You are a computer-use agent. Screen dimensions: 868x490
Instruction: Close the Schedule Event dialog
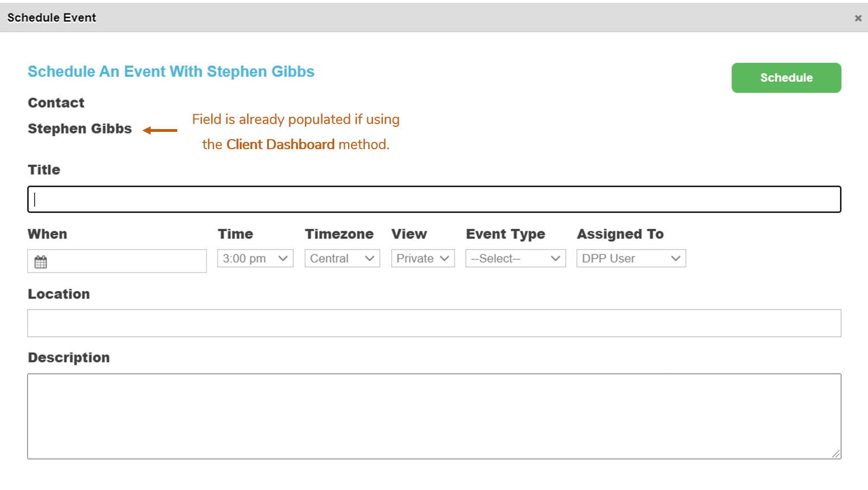click(x=858, y=18)
